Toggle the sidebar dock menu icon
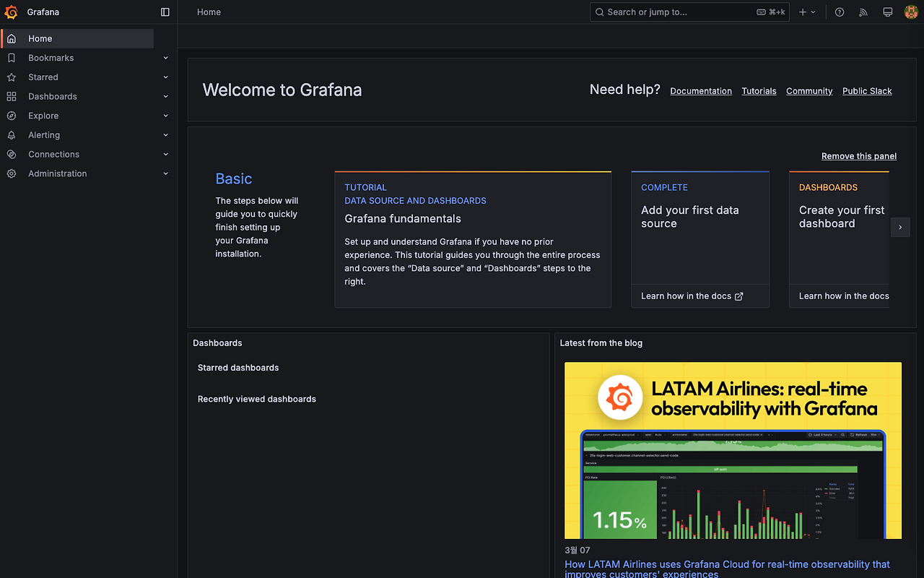Viewport: 924px width, 578px height. (x=165, y=12)
